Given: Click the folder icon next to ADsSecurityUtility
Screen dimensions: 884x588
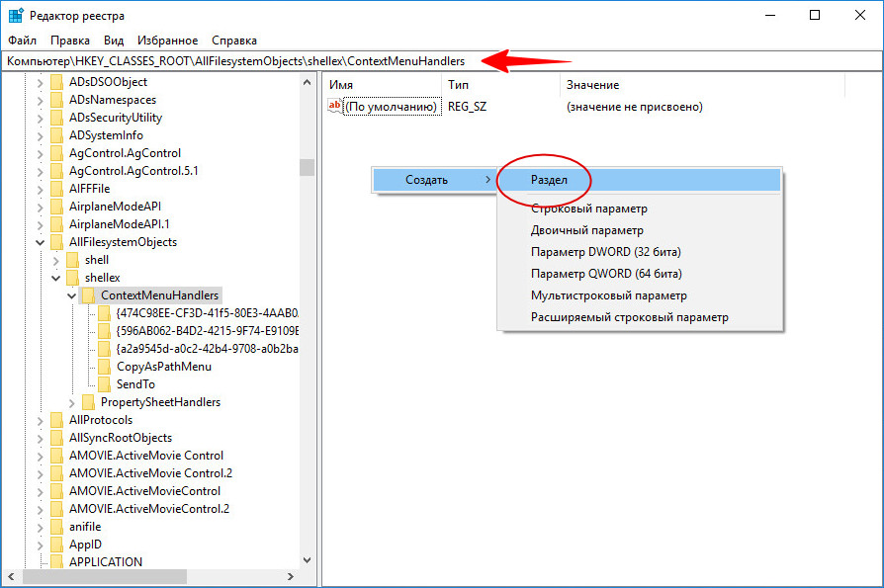Looking at the screenshot, I should (x=57, y=118).
